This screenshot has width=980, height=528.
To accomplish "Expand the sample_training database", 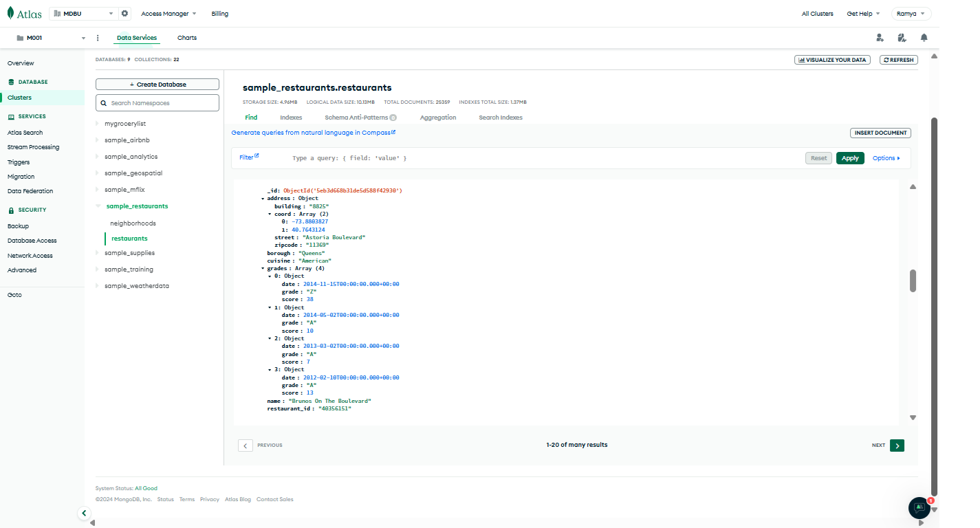I will (x=97, y=269).
